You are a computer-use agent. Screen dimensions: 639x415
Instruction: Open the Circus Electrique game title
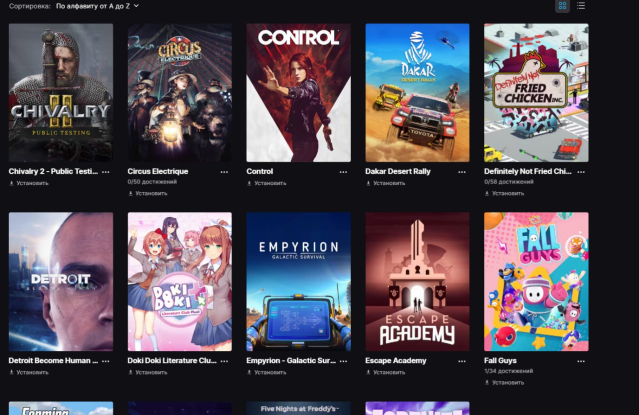158,172
